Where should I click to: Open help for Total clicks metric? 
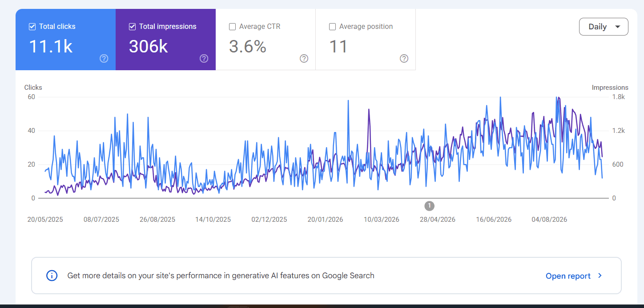point(104,59)
